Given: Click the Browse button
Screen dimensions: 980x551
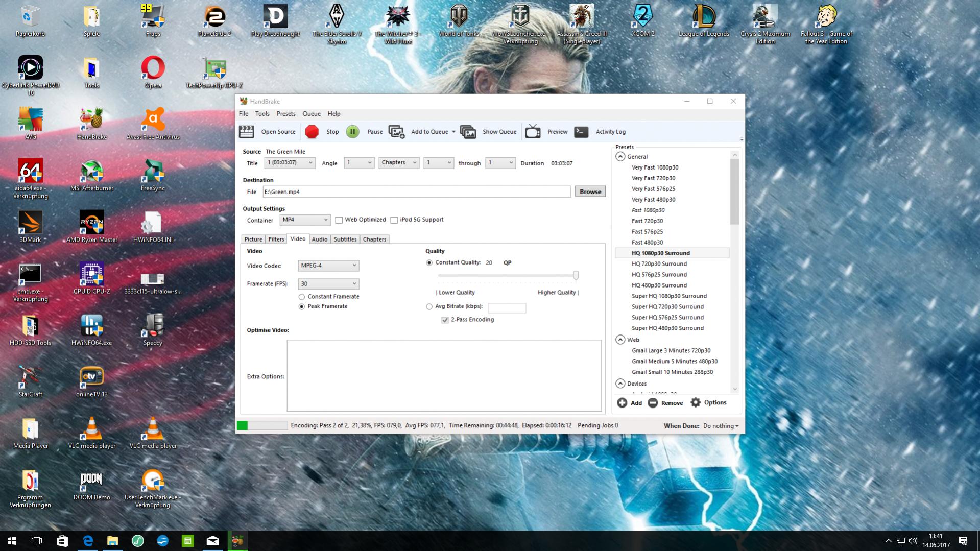Looking at the screenshot, I should [590, 191].
